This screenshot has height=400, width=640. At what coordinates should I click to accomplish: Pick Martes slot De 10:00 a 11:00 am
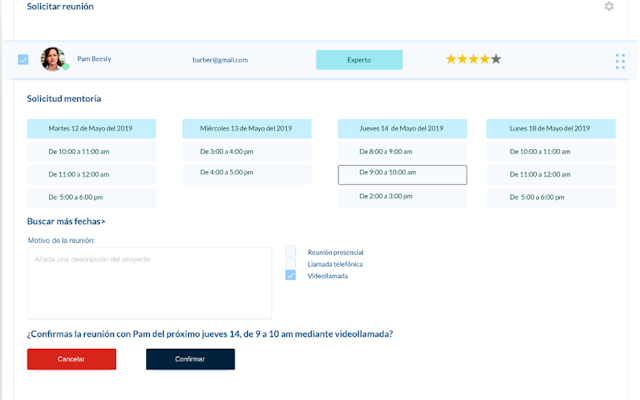[91, 151]
